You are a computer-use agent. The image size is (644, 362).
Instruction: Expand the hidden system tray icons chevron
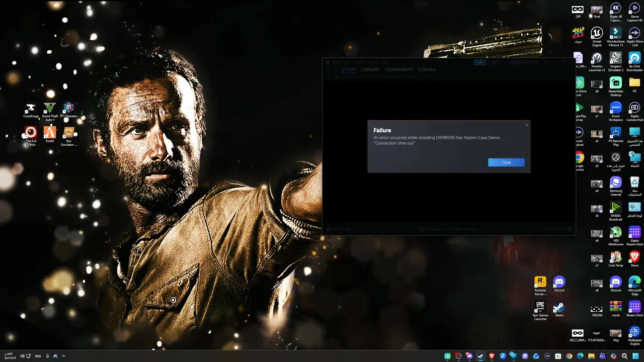click(63, 356)
